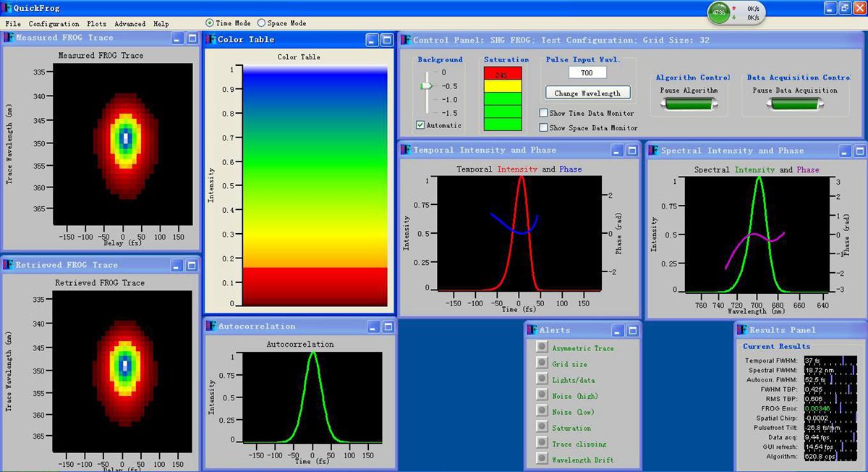Open the Configuration menu
Viewport: 868px width, 472px height.
coord(54,24)
